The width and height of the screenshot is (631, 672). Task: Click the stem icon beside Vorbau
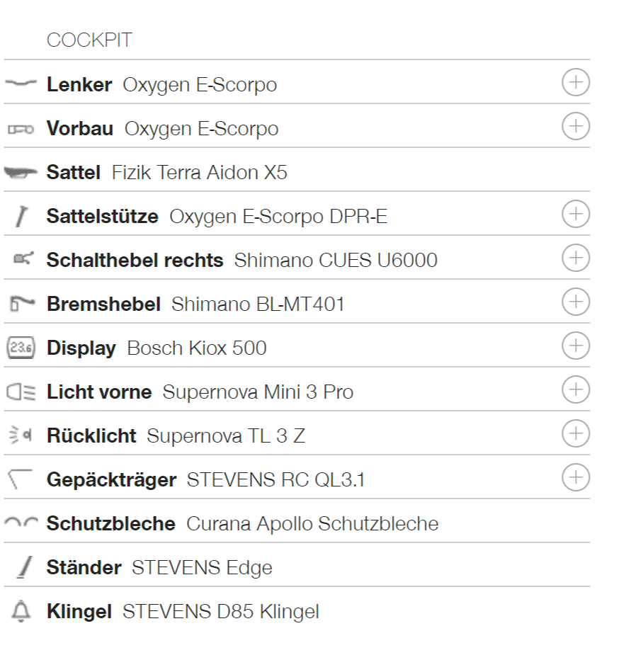(x=21, y=129)
